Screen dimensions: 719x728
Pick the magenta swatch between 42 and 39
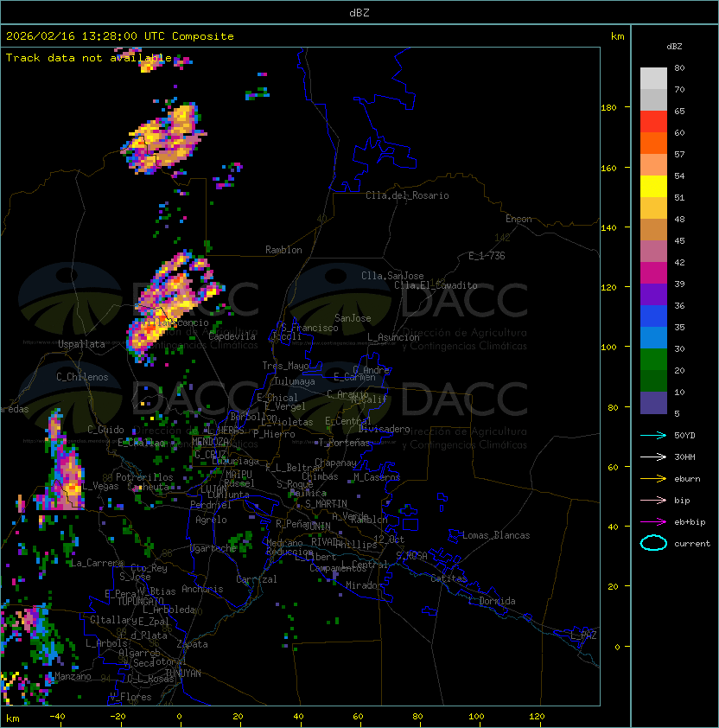tap(653, 273)
